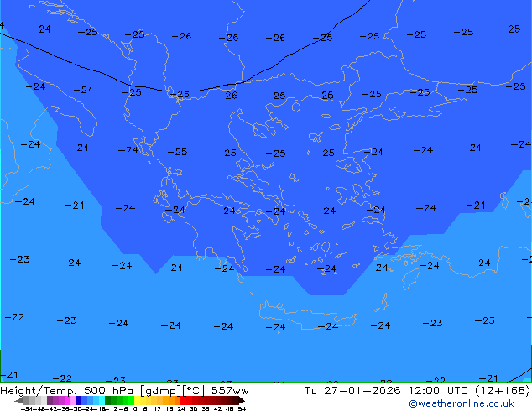532x411 pixels.
Task: Click the dark right arrow of the color scale
Action: click(241, 401)
